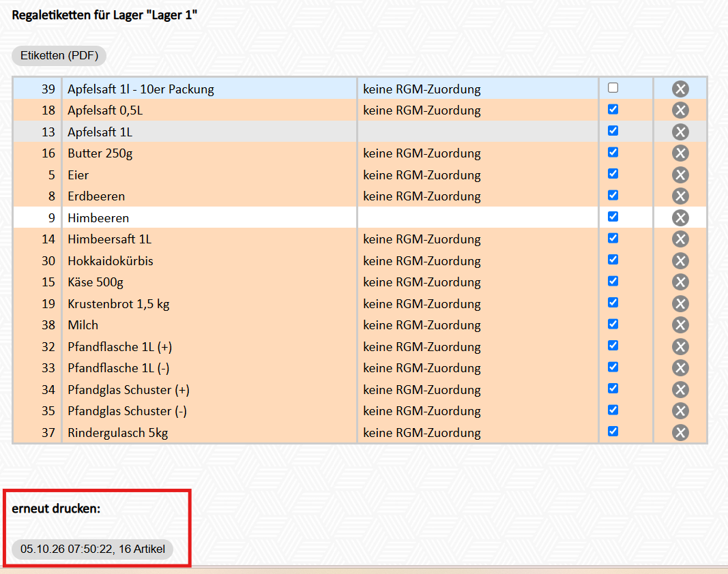Screen dimensions: 728x574
Task: Remove the Milch row
Action: [x=680, y=324]
